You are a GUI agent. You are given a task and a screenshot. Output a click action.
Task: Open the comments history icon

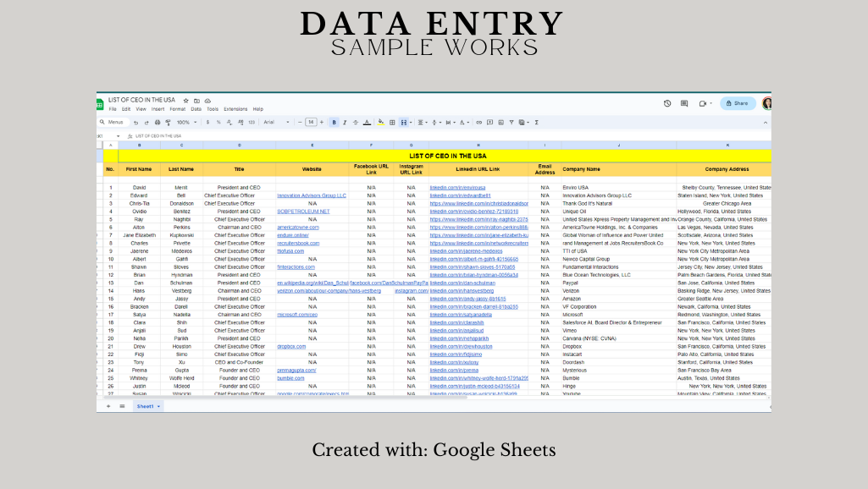684,103
